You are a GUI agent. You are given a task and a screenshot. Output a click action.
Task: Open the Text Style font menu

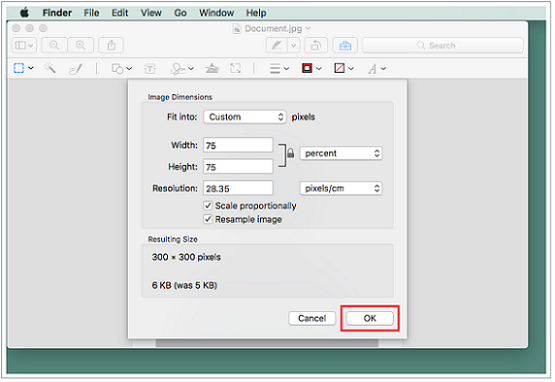(x=377, y=69)
